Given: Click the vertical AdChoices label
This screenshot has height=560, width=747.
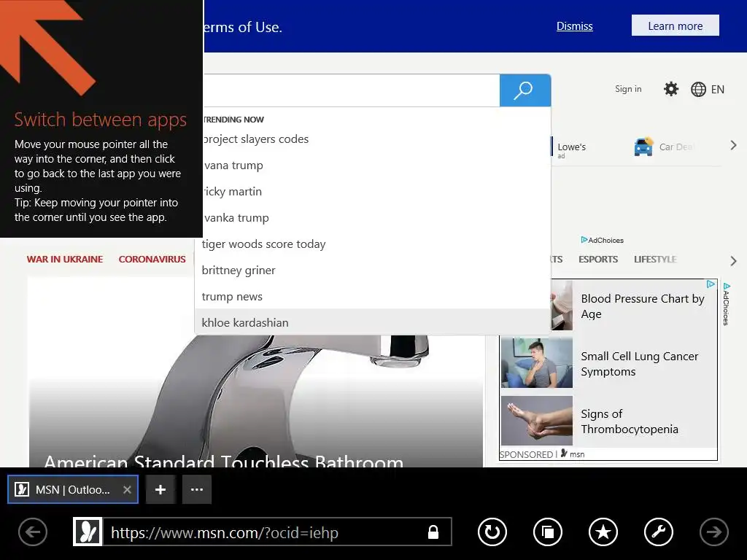Looking at the screenshot, I should [726, 304].
